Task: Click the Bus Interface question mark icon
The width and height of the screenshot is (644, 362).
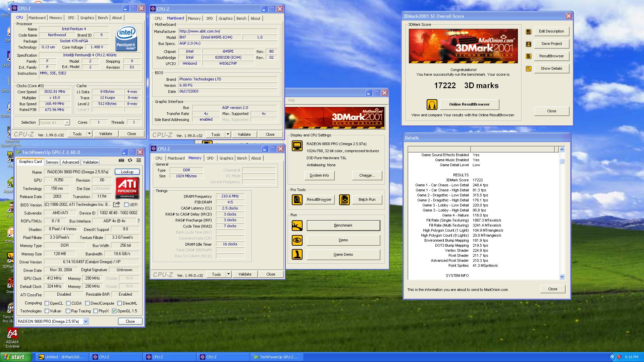Action: point(138,221)
